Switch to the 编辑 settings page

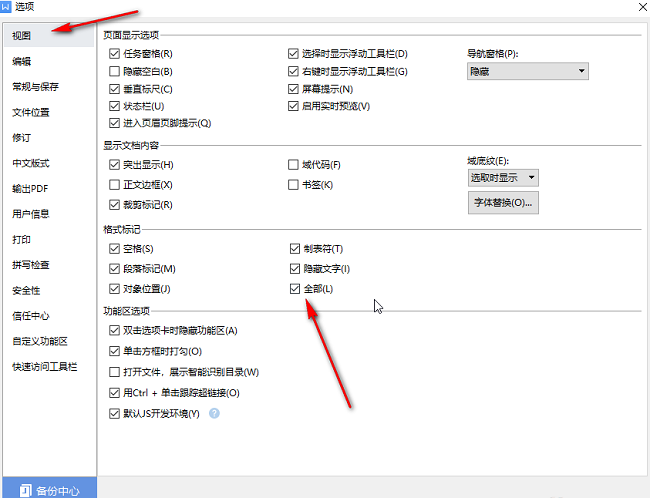(x=22, y=61)
